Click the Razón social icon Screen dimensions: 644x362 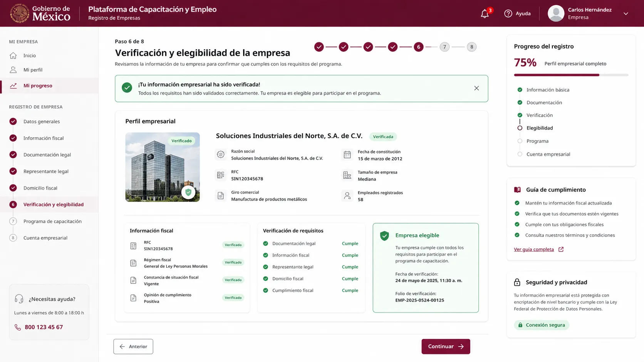(x=221, y=155)
